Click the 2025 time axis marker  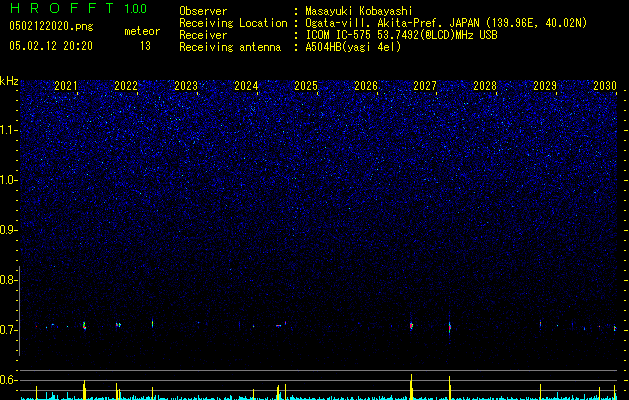[306, 86]
